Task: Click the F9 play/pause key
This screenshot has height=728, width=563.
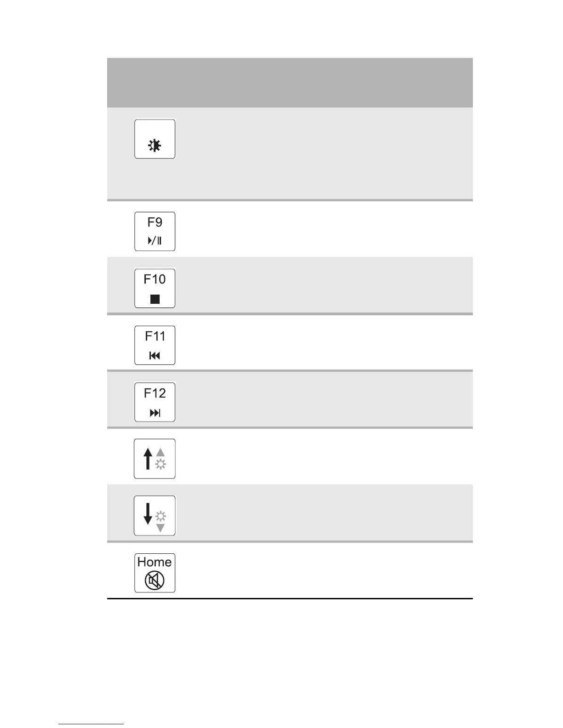Action: click(155, 231)
